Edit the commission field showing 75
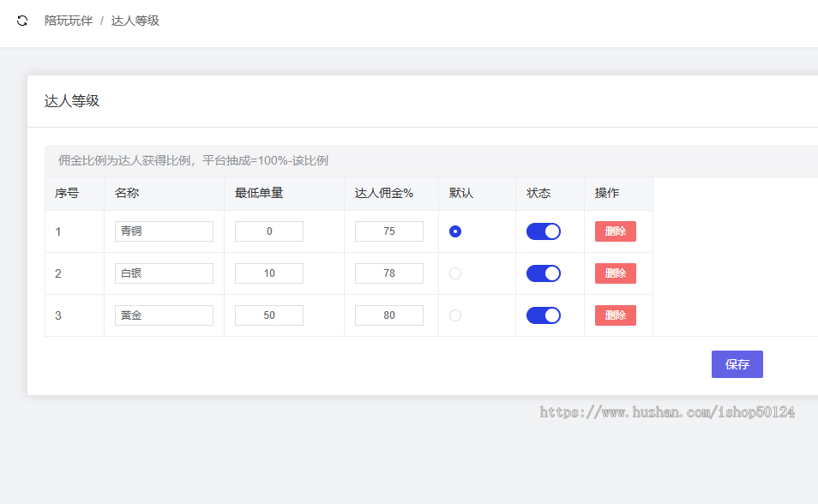The width and height of the screenshot is (818, 504). point(388,231)
